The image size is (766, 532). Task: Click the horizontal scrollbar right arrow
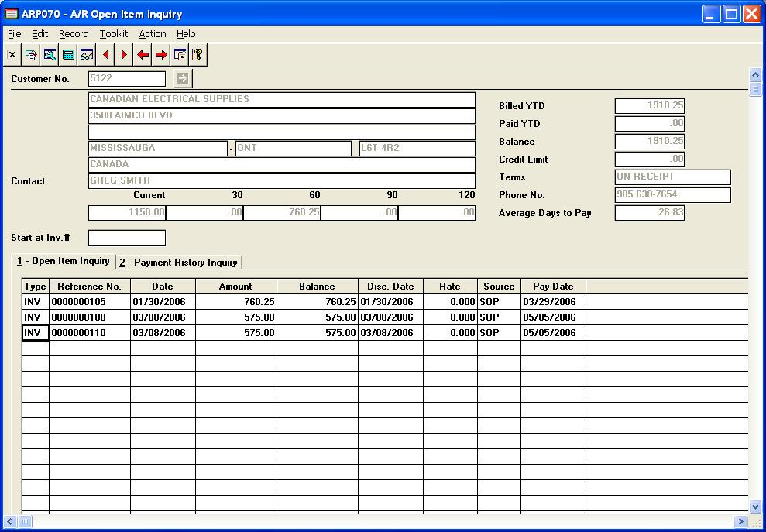(x=741, y=522)
